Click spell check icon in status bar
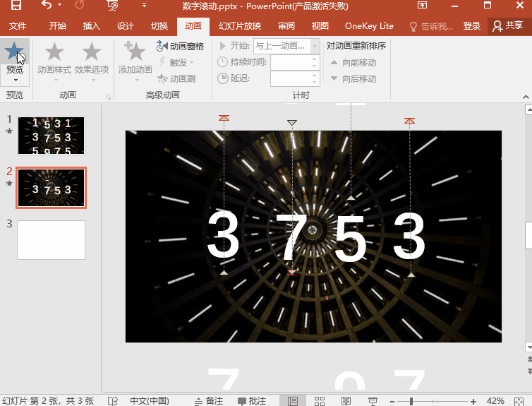 click(x=113, y=401)
